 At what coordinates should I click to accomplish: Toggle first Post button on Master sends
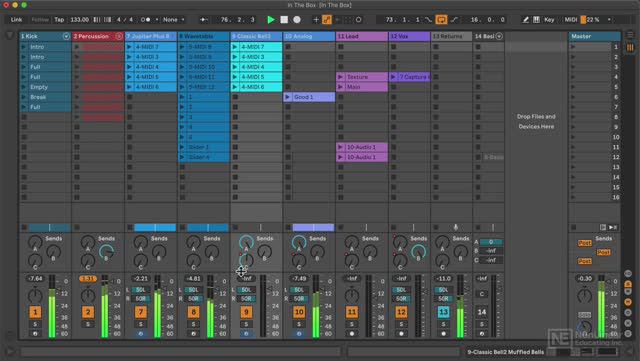click(x=584, y=243)
